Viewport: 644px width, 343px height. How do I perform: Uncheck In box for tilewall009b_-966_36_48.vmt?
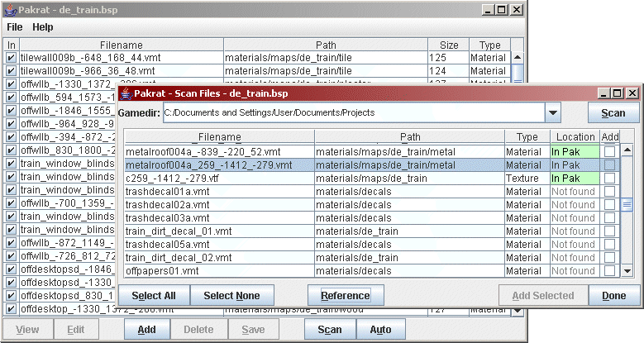click(11, 70)
